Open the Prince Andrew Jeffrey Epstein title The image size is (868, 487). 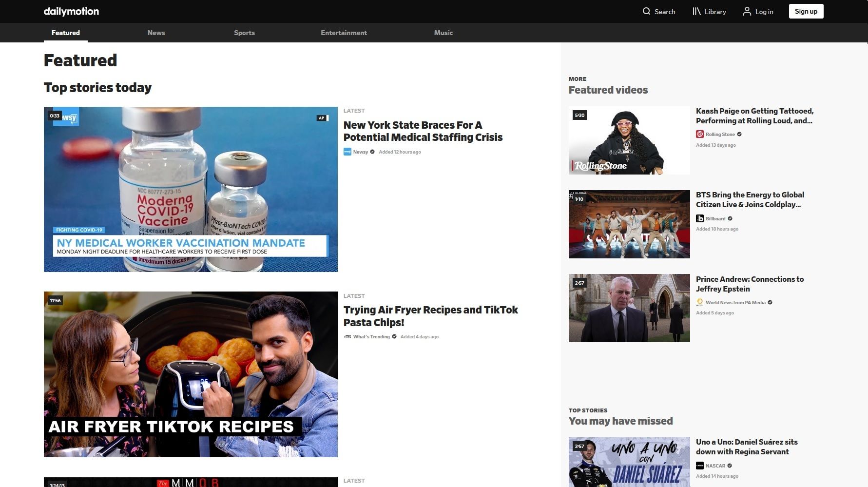[750, 284]
